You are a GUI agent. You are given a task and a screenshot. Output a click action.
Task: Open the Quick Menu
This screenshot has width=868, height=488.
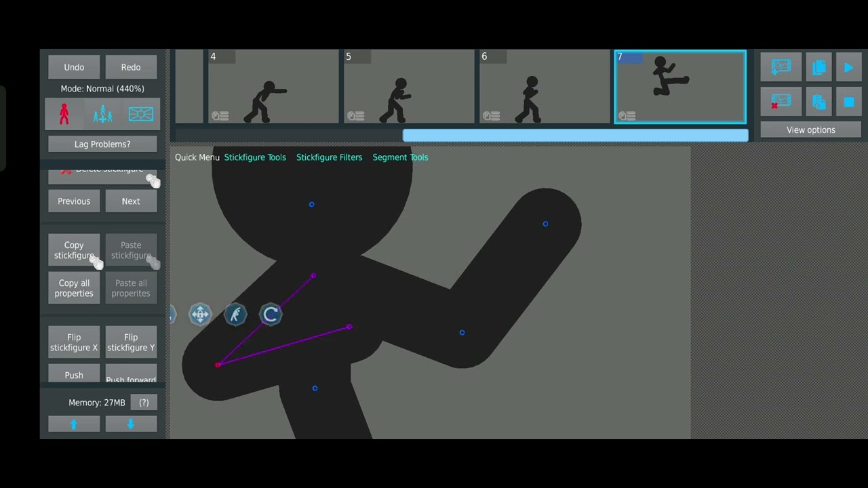coord(197,157)
